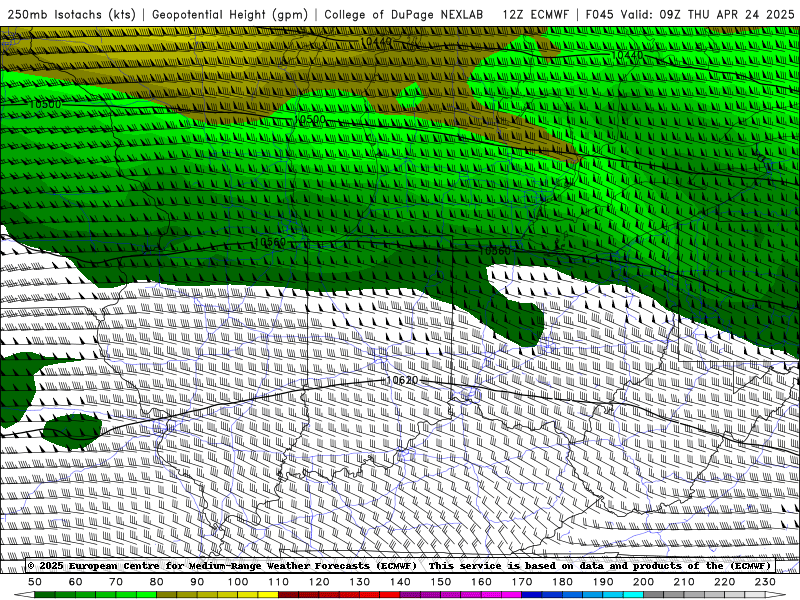Pick the bright red swatch before 140
Image resolution: width=800 pixels, height=600 pixels.
tap(390, 595)
